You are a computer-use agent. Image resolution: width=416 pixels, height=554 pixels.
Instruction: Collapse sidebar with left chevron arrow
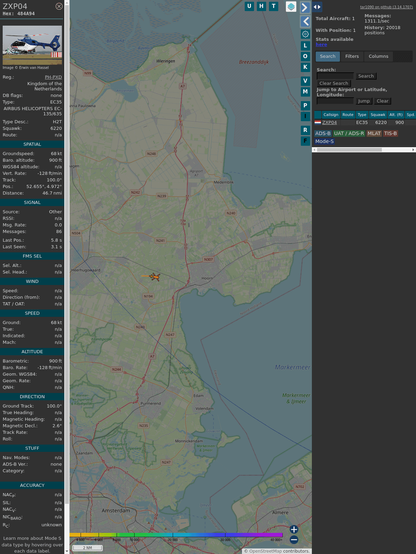tap(305, 22)
